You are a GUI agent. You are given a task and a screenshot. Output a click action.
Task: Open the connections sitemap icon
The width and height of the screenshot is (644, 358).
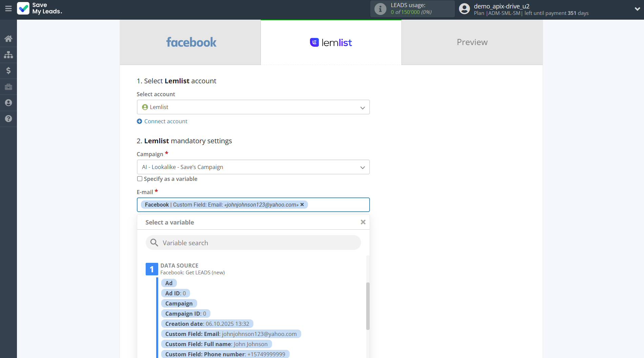(x=8, y=55)
